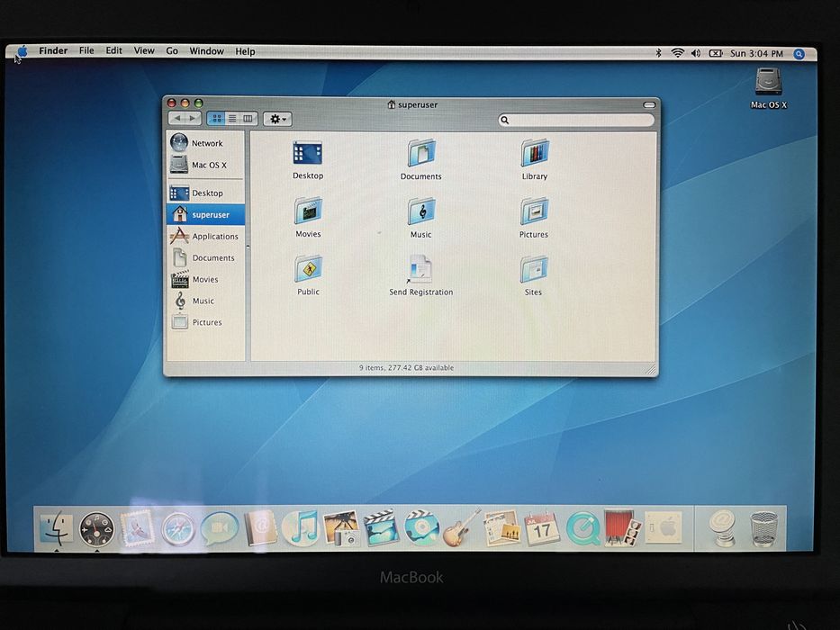
Task: Launch Safari from the Dock
Action: pos(178,529)
